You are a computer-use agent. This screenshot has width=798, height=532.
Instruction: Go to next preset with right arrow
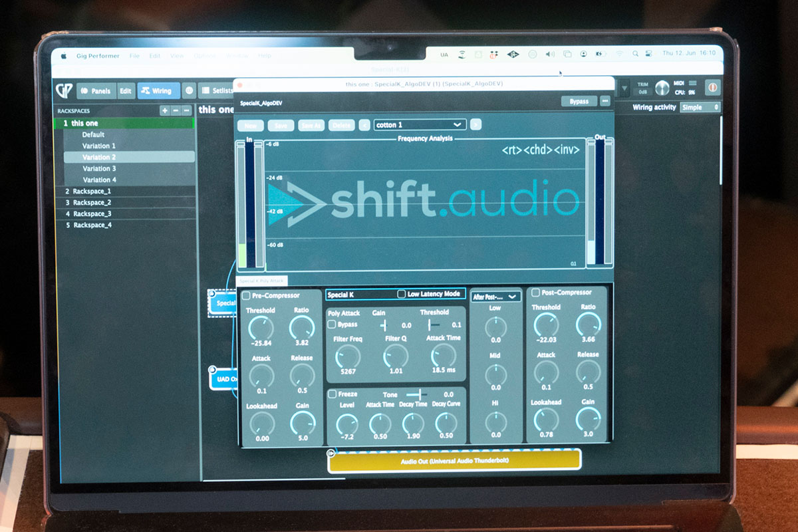[x=475, y=124]
